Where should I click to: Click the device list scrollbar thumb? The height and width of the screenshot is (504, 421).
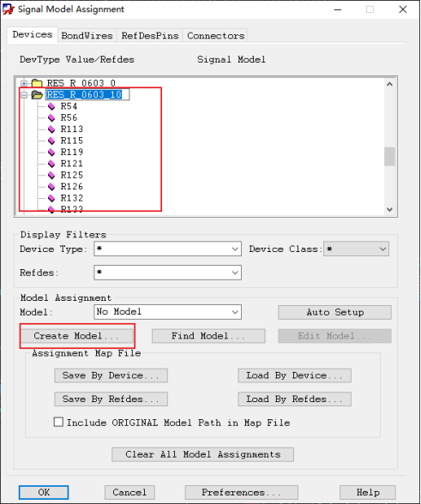click(389, 157)
